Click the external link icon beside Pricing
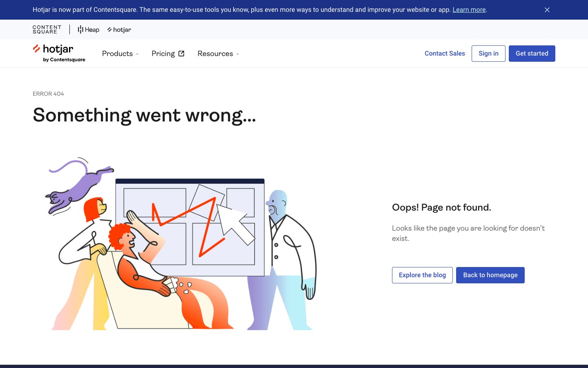The image size is (588, 368). pyautogui.click(x=181, y=54)
